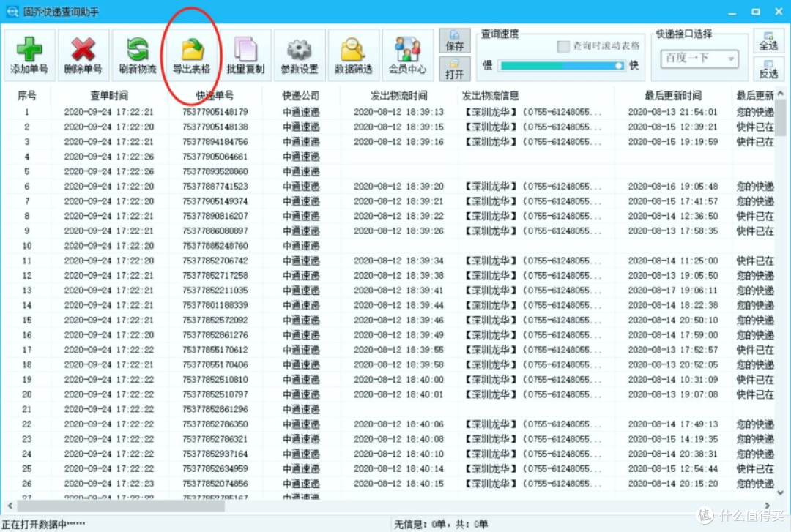
Task: Click the 保存 save button
Action: pyautogui.click(x=455, y=41)
